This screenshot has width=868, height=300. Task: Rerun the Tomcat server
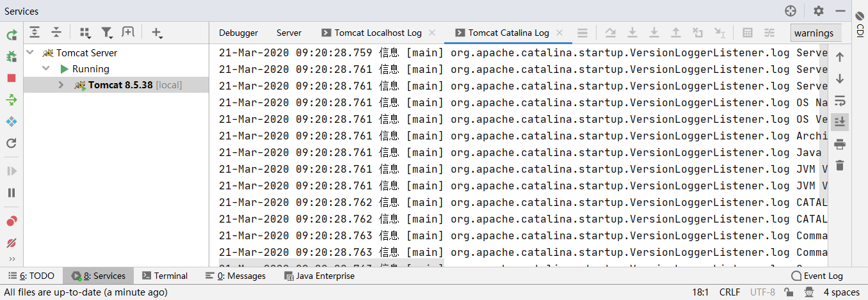12,35
